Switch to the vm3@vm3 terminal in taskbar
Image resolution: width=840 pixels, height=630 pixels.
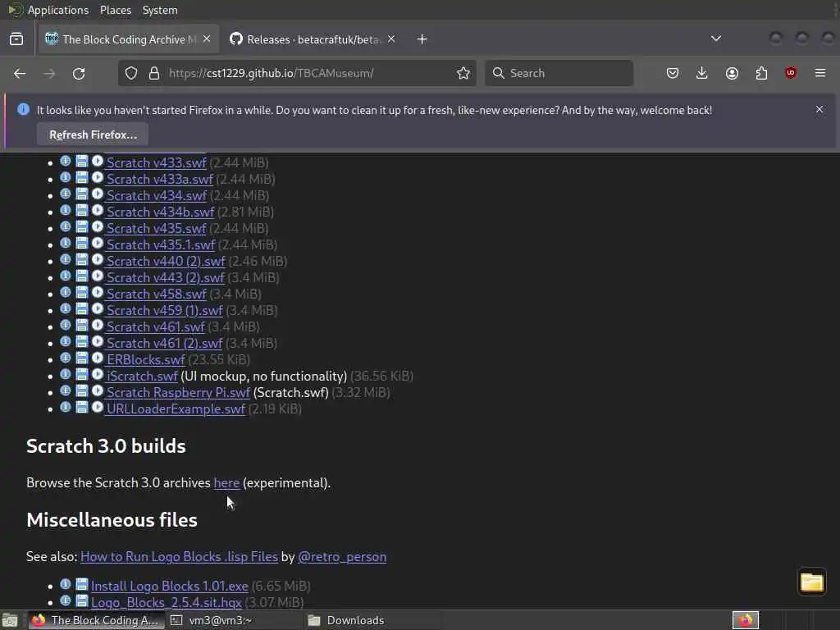(233, 620)
